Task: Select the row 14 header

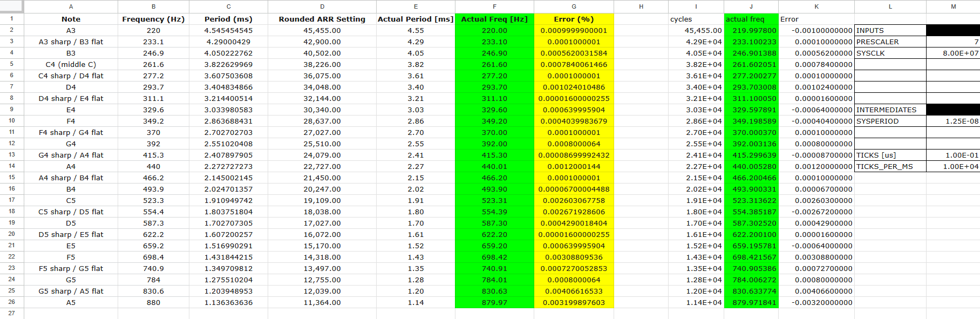Action: pos(11,166)
